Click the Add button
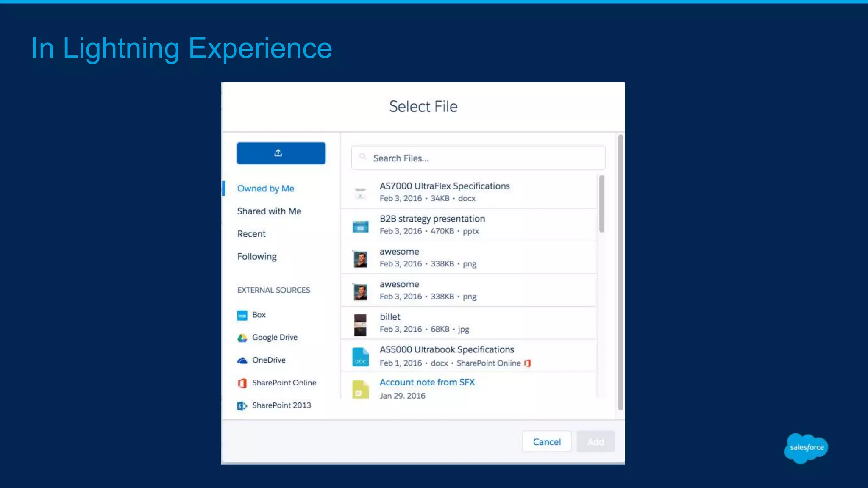 click(595, 441)
